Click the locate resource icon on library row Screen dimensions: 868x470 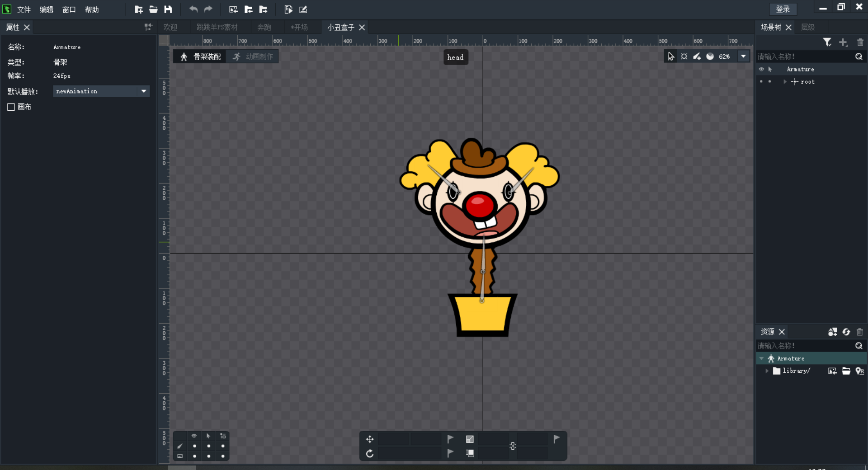860,371
